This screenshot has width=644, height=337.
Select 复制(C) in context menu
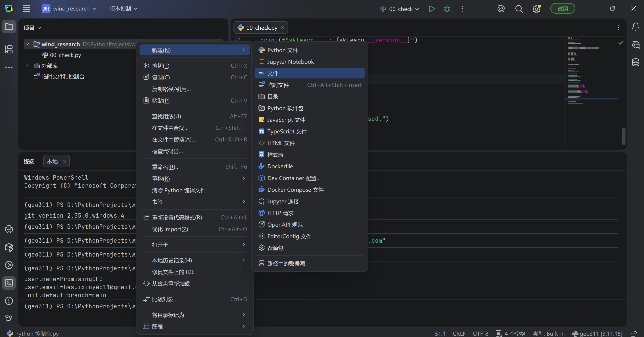click(x=195, y=77)
